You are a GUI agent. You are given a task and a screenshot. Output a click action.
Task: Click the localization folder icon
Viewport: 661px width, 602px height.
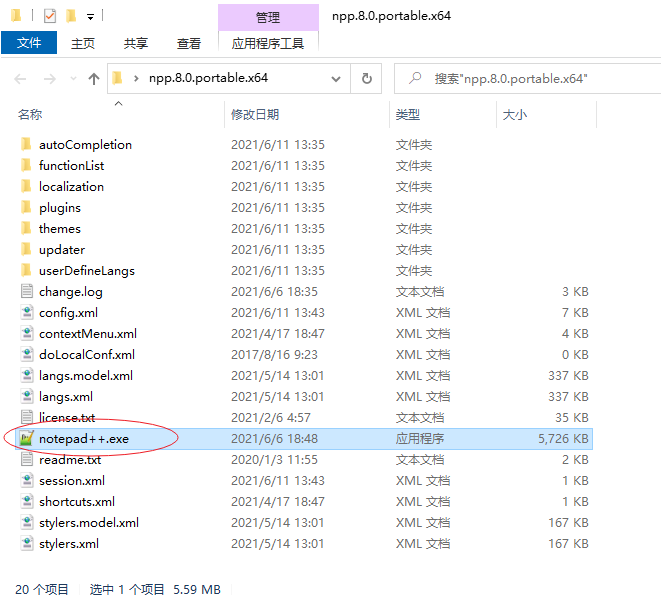(26, 187)
